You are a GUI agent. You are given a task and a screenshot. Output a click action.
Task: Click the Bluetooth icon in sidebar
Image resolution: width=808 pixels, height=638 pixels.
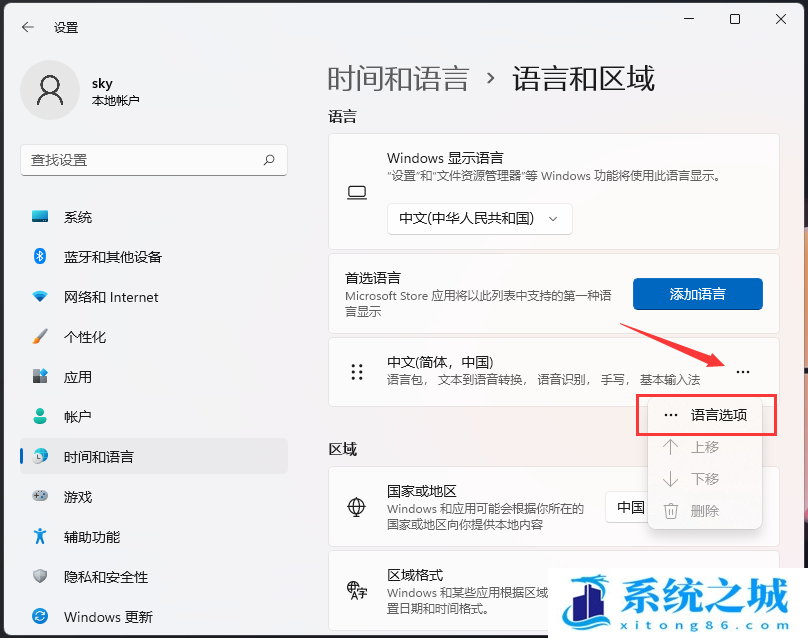(x=40, y=256)
